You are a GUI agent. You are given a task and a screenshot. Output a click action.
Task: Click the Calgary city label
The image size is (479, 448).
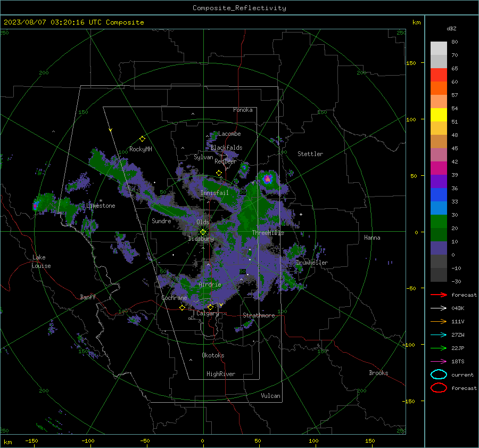coord(208,313)
